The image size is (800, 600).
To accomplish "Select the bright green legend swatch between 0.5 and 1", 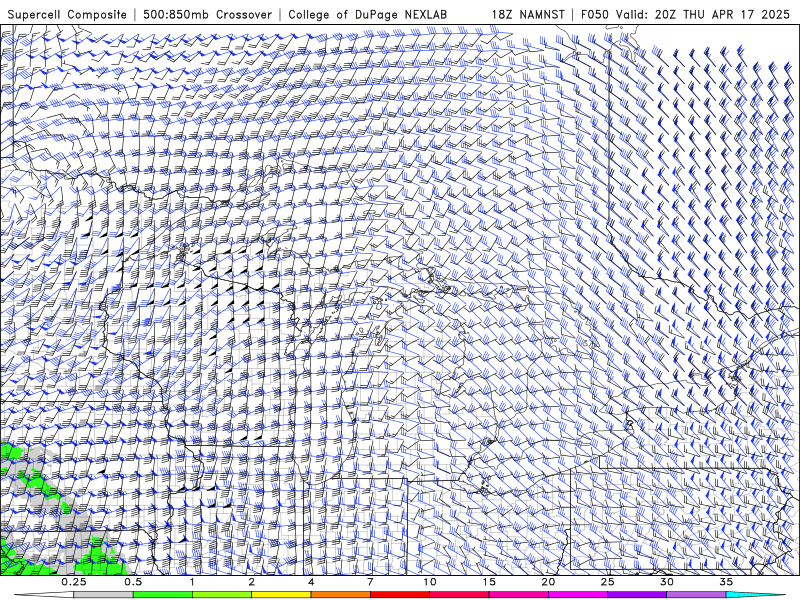I will [163, 595].
